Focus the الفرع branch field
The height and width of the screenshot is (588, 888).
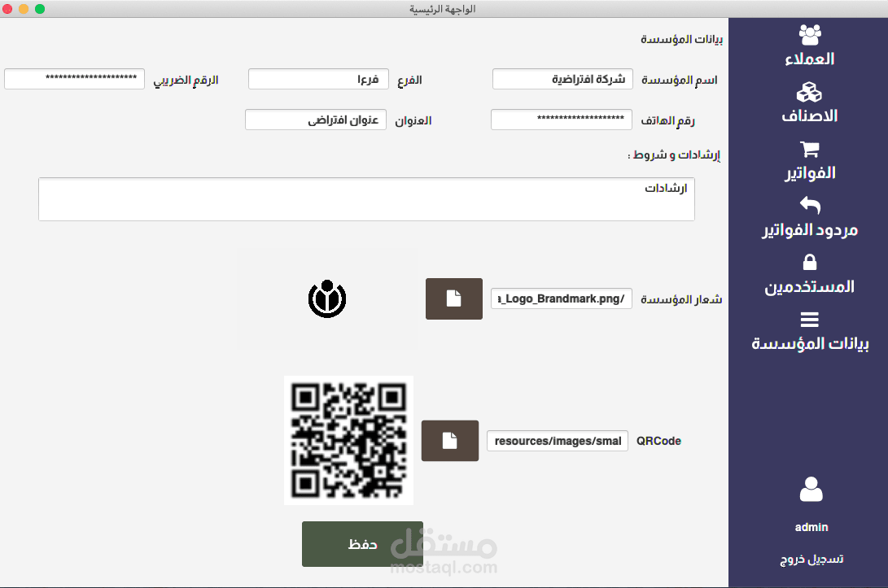318,79
